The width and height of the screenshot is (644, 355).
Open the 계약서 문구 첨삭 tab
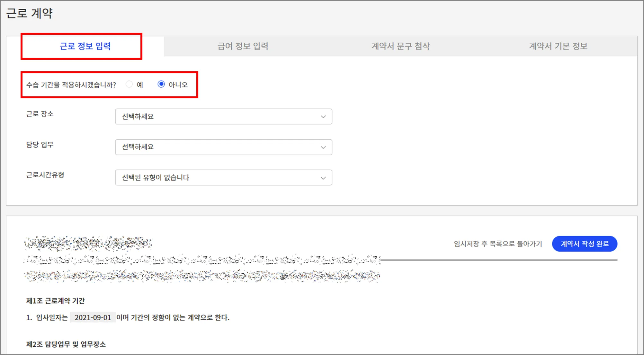(x=400, y=46)
